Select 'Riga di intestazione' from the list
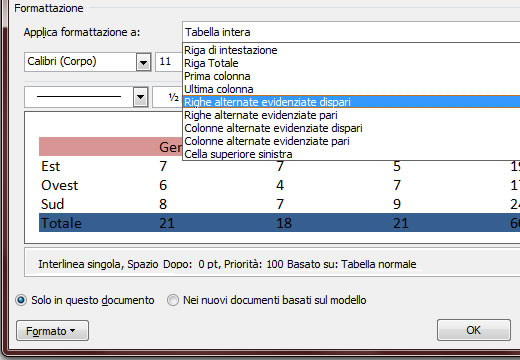Screen dimensions: 520x360 [x=351, y=50]
